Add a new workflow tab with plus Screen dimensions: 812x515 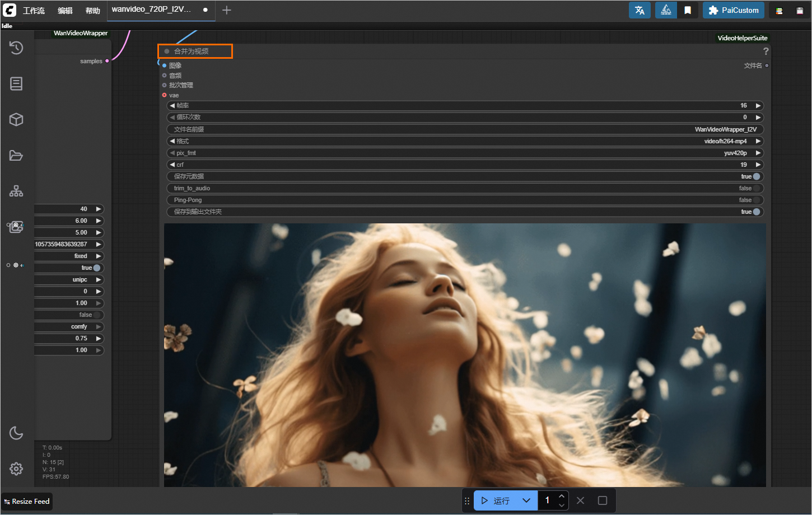[227, 10]
